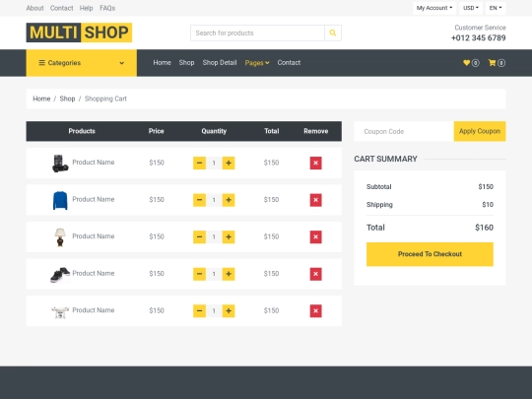Viewport: 532px width, 399px height.
Task: Click the blue sweater thumbnail
Action: pos(60,200)
